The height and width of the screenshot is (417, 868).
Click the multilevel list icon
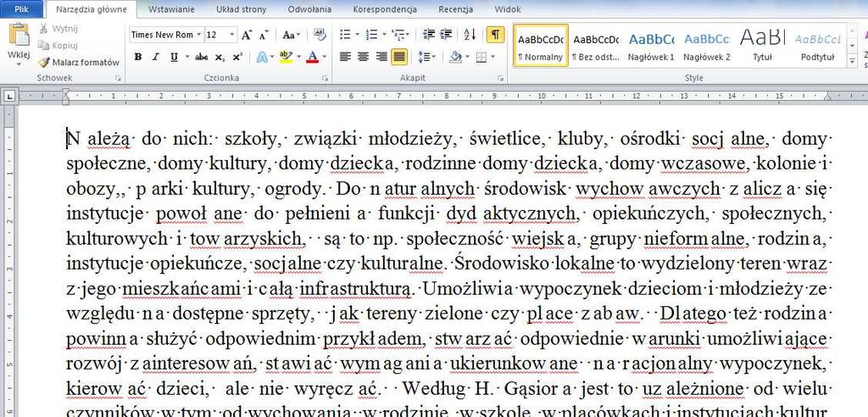tap(398, 35)
